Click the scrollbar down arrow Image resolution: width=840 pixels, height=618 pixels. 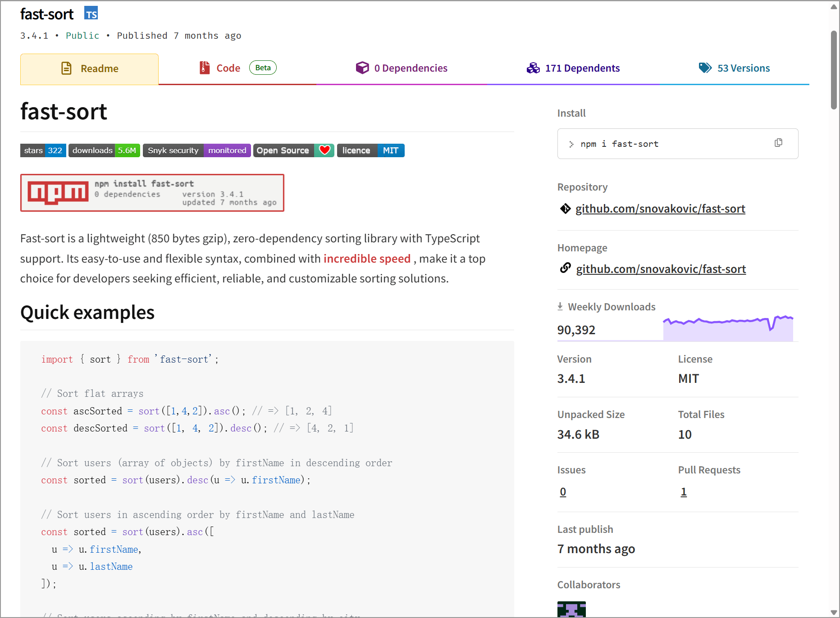(834, 612)
